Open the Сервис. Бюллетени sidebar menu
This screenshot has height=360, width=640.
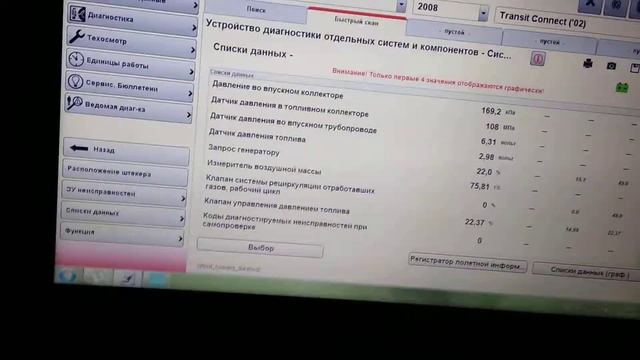[130, 86]
